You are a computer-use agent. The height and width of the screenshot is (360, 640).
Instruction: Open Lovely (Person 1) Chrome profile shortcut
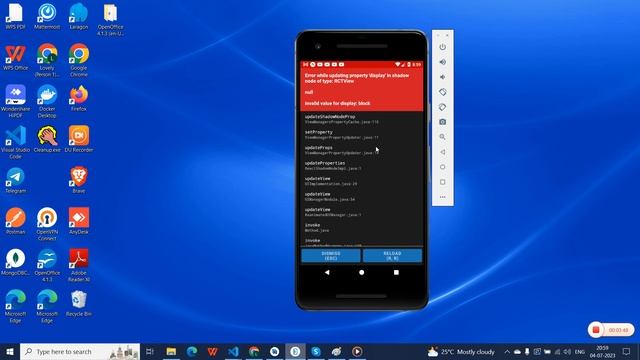pos(47,60)
